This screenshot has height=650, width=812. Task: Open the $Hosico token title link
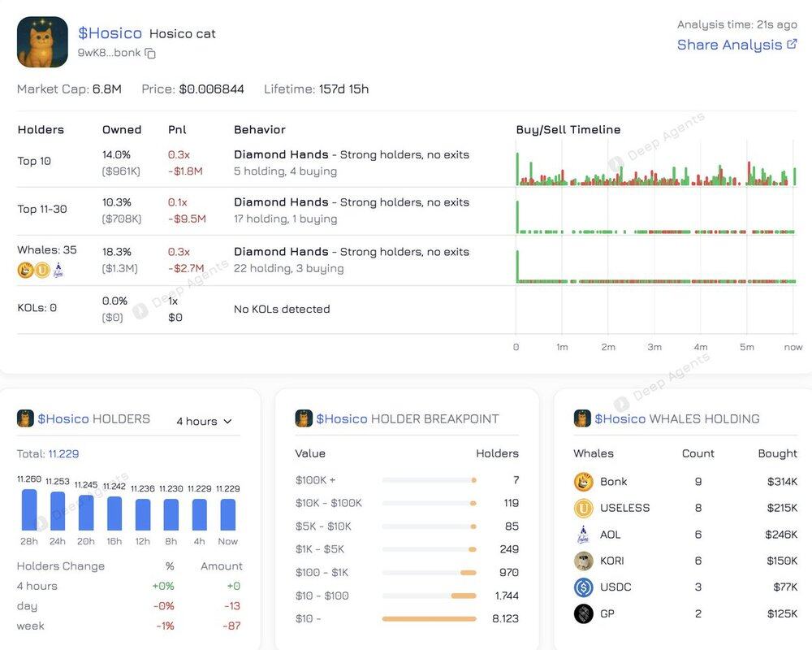point(110,33)
